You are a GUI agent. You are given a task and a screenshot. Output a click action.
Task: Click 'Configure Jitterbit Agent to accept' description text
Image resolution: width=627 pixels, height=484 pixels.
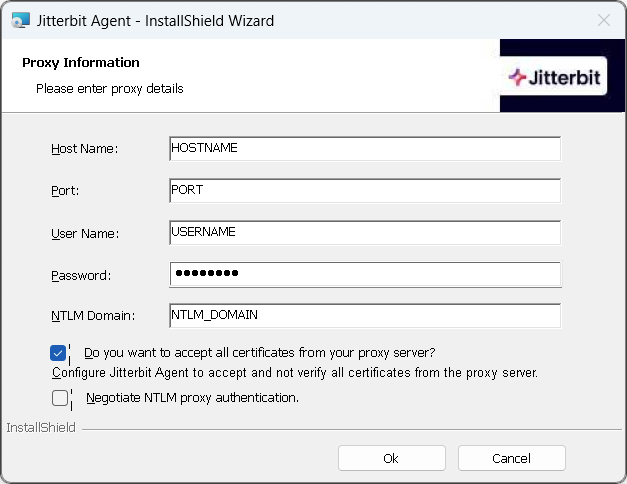pyautogui.click(x=295, y=373)
